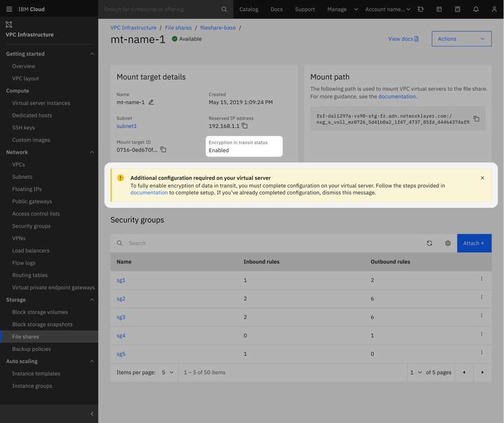Dismiss the additional configuration warning
The height and width of the screenshot is (423, 504).
tap(483, 178)
